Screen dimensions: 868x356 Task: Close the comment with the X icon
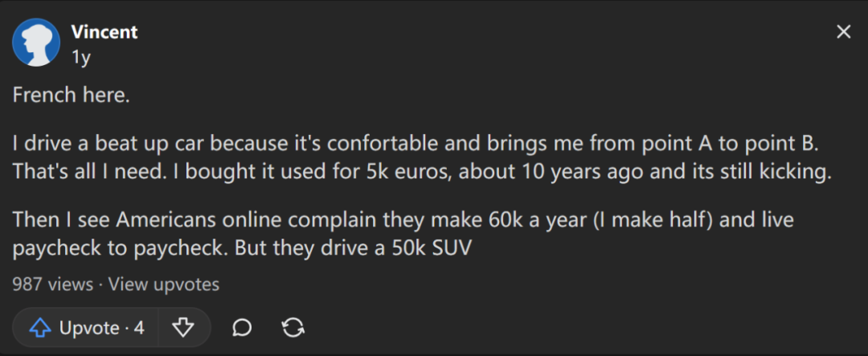coord(843,32)
